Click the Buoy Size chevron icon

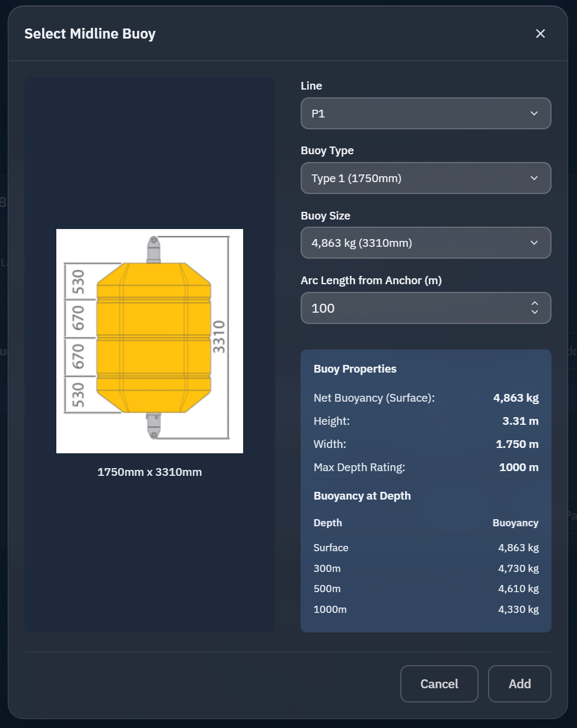533,243
